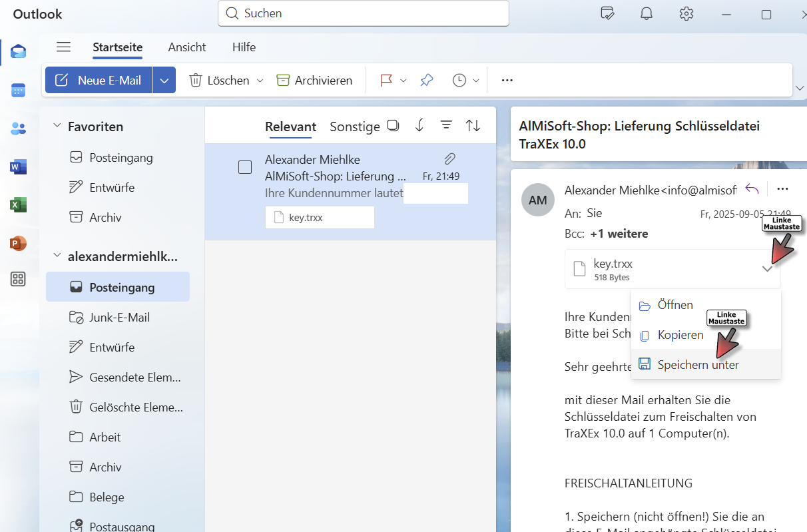Viewport: 807px width, 532px height.
Task: Click the notification bell icon
Action: (646, 14)
